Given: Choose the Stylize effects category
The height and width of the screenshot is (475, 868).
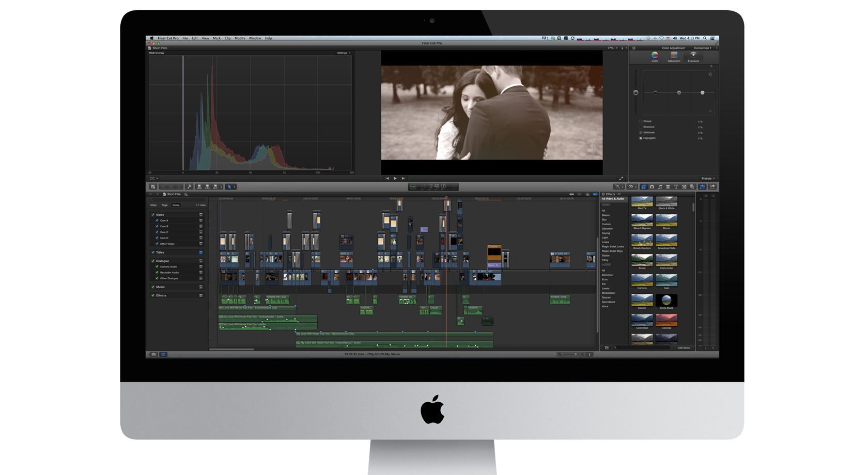Looking at the screenshot, I should [x=606, y=256].
